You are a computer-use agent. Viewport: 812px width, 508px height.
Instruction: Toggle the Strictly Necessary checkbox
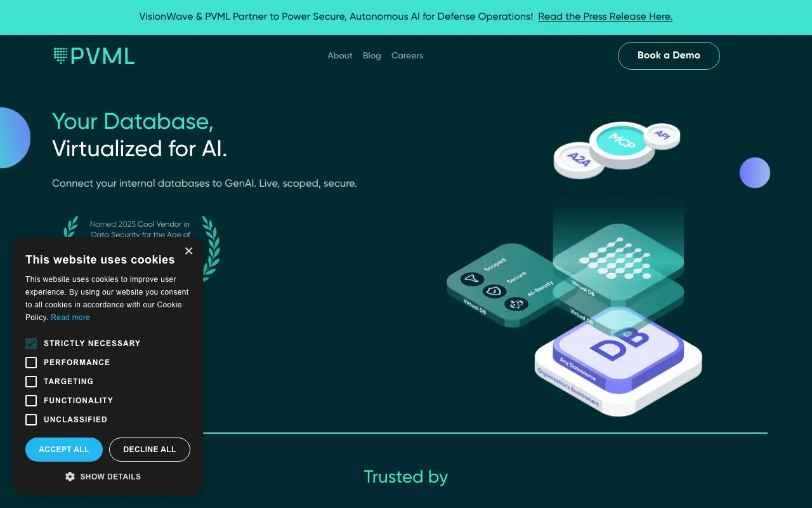[31, 344]
